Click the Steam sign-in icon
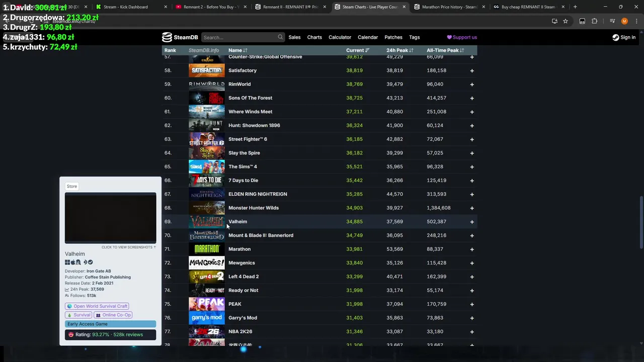This screenshot has height=362, width=644. pos(615,37)
